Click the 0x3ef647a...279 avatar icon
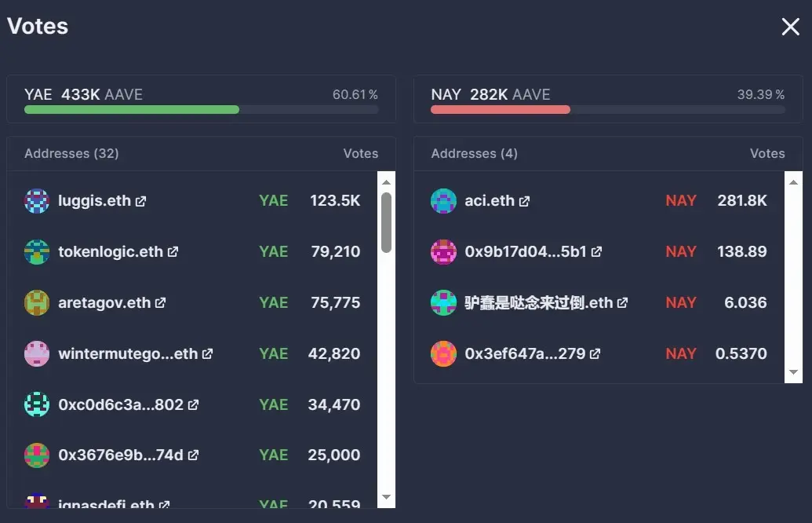The image size is (812, 523). coord(443,353)
